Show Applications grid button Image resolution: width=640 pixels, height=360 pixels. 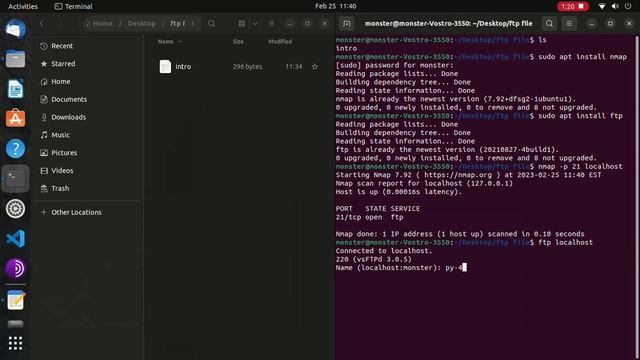pyautogui.click(x=16, y=343)
